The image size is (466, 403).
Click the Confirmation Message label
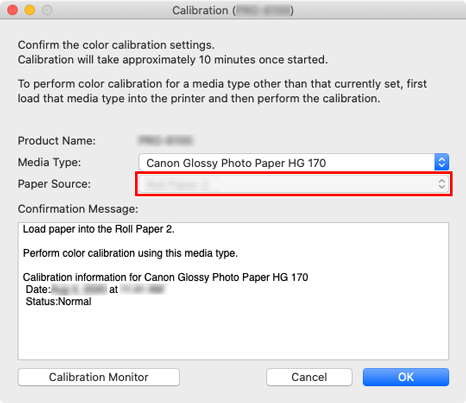point(78,209)
